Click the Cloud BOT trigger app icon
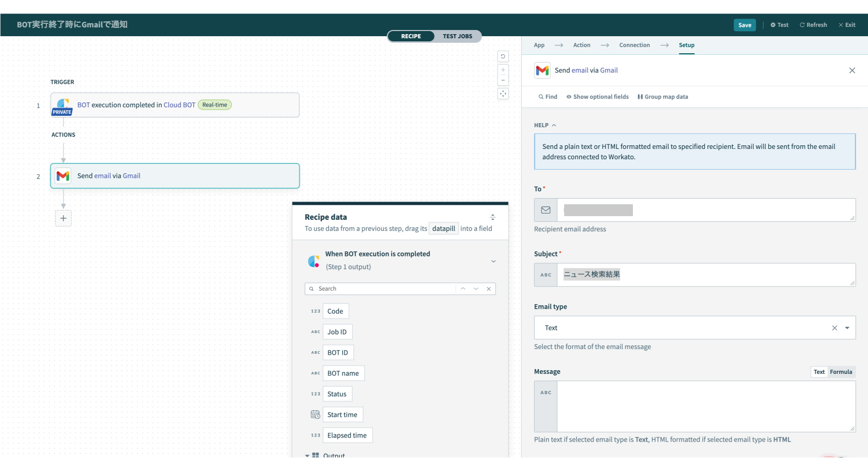Screen dimensions: 868x468 pyautogui.click(x=63, y=105)
